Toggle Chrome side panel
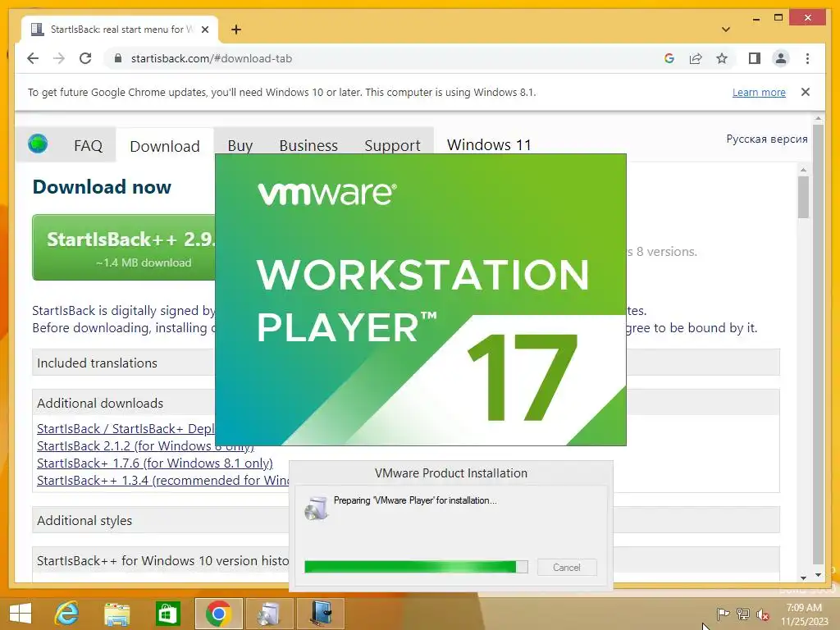This screenshot has height=630, width=840. [x=755, y=58]
